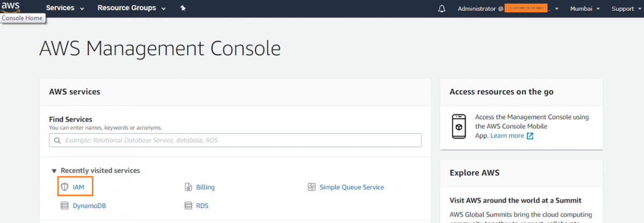Click the IAM shield icon
The height and width of the screenshot is (223, 644).
[64, 187]
